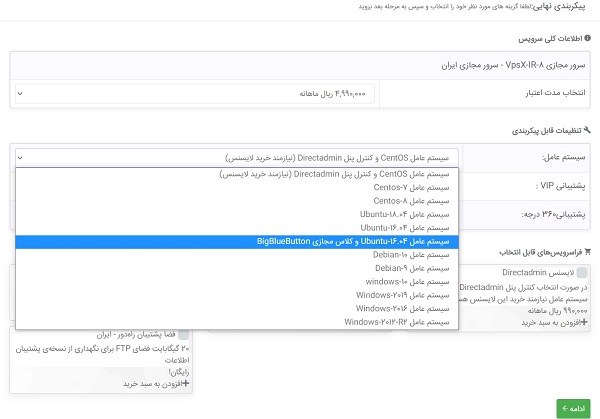This screenshot has width=600, height=419.
Task: Click the 990,000 rials monthly price text
Action: (x=557, y=311)
